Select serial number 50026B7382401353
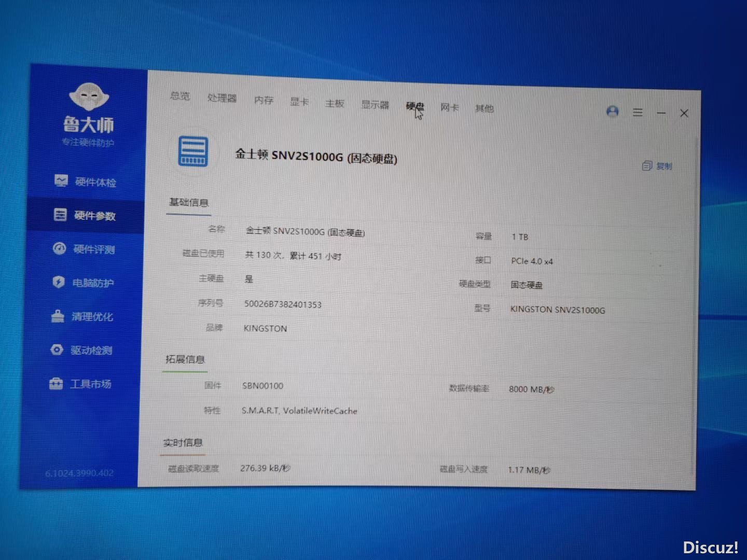747x560 pixels. (x=283, y=304)
